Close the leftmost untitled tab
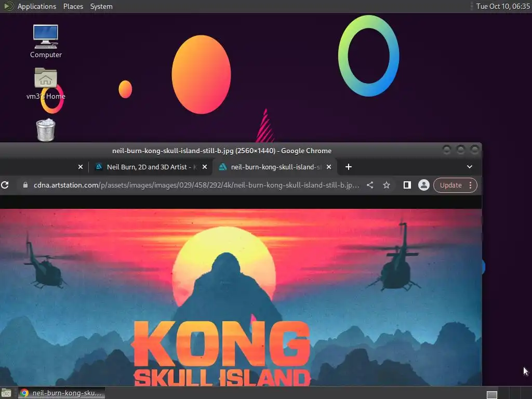532x399 pixels. (81, 167)
